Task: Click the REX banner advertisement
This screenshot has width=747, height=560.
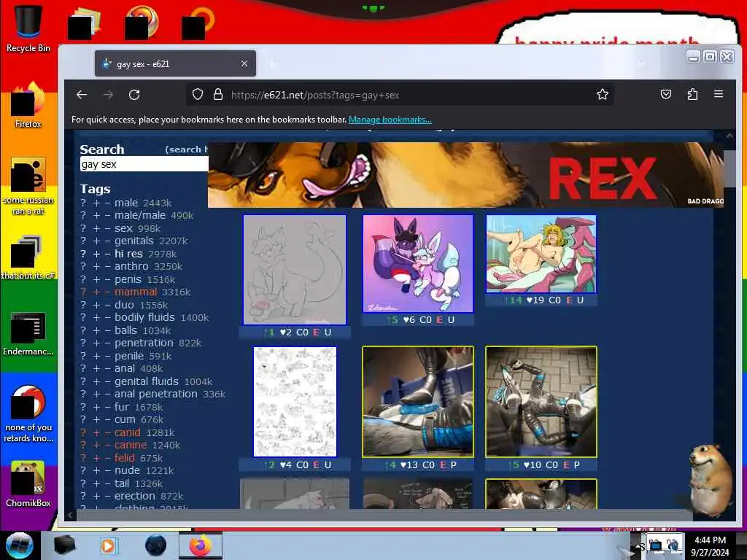Action: coord(466,175)
